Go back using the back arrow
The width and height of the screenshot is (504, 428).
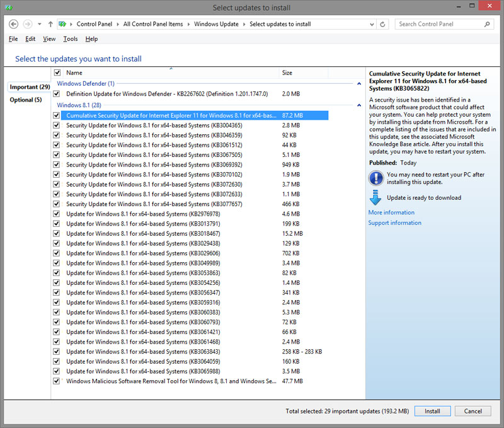coord(13,24)
